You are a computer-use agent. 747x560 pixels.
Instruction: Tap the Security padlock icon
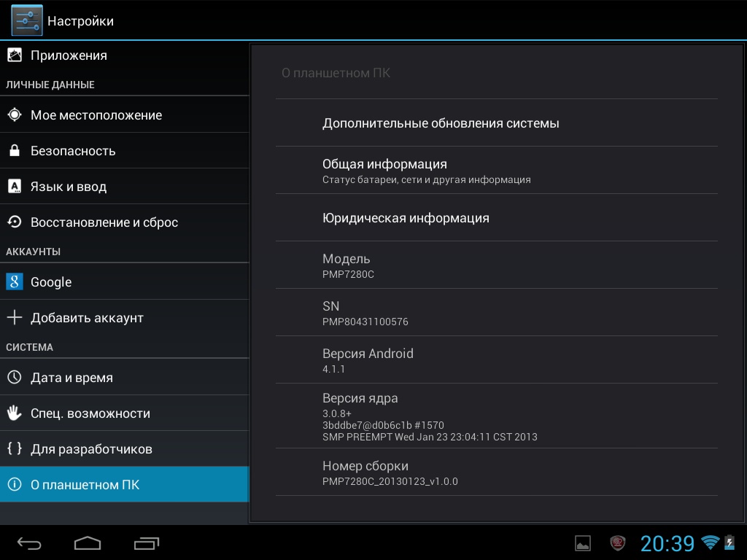[x=15, y=151]
